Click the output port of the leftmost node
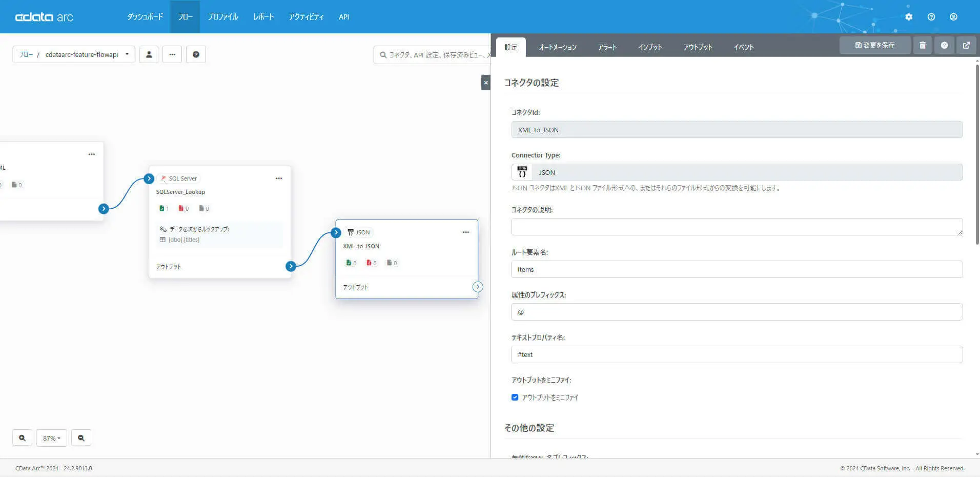 click(104, 209)
